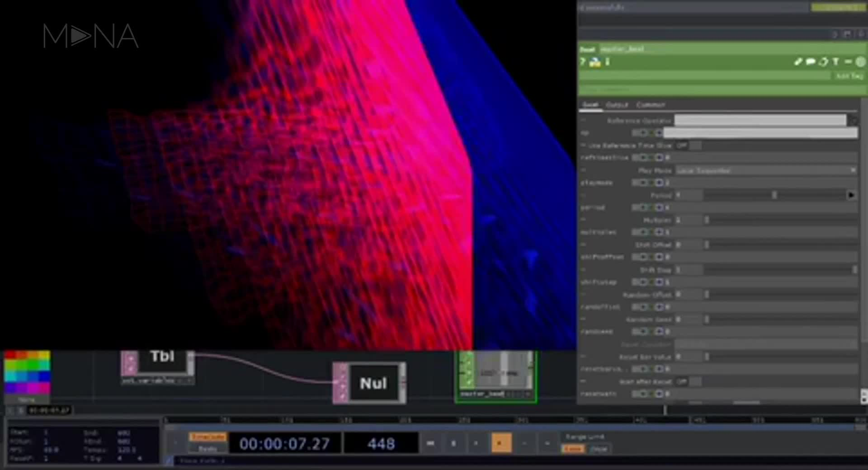The image size is (868, 470).
Task: Play timeline in reverse
Action: tap(476, 443)
